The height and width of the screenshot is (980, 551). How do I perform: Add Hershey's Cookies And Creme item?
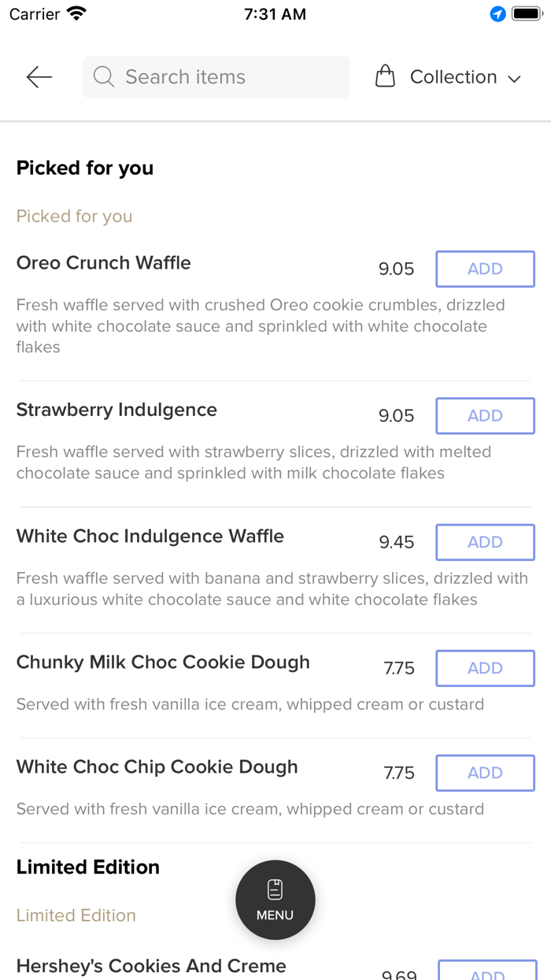click(487, 971)
